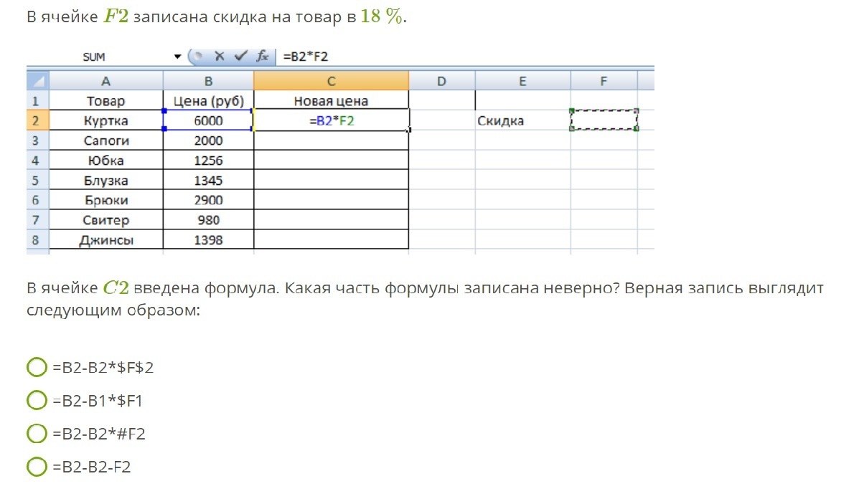This screenshot has height=504, width=859.
Task: Mark the =B2-B2-F2 answer
Action: [37, 467]
